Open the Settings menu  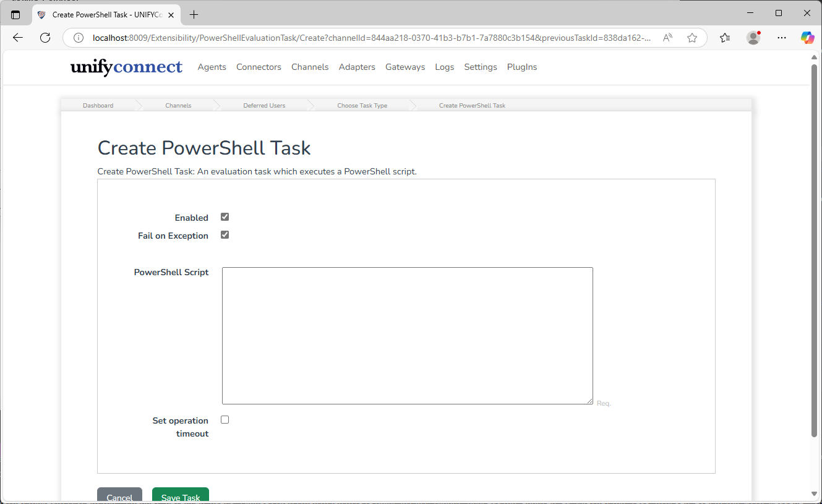click(x=481, y=67)
